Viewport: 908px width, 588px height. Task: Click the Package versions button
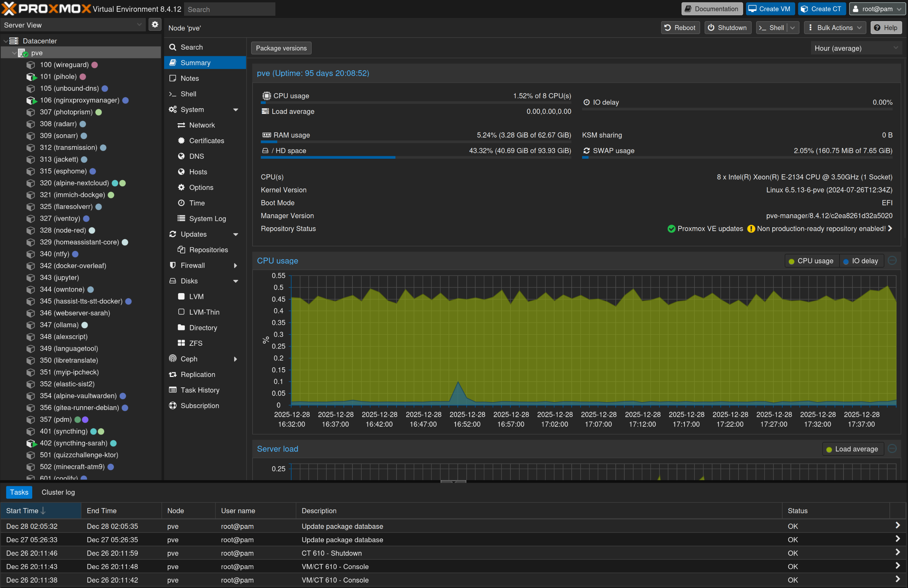(281, 48)
